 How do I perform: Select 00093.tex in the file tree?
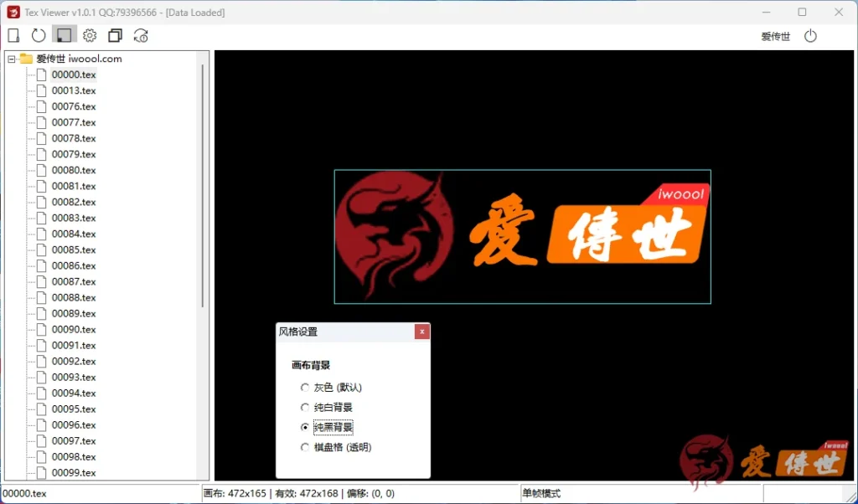click(x=74, y=378)
